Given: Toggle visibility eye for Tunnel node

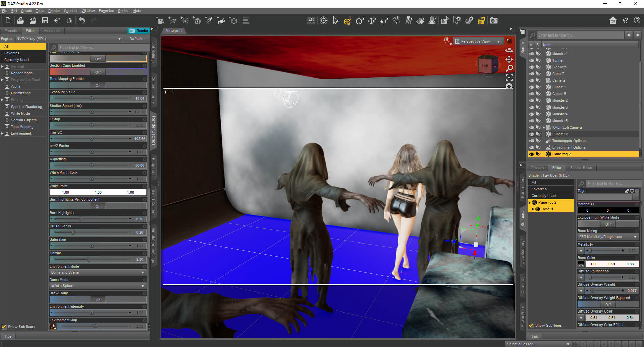Looking at the screenshot, I should click(x=532, y=60).
